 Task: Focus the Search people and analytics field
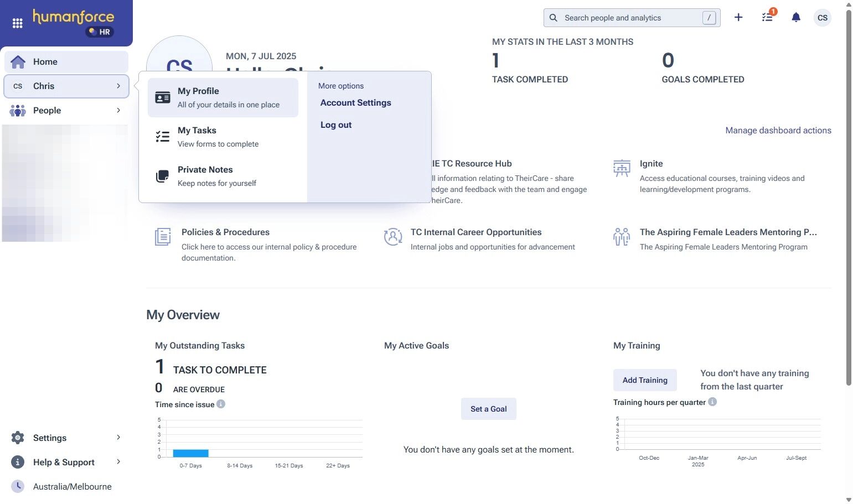point(632,18)
